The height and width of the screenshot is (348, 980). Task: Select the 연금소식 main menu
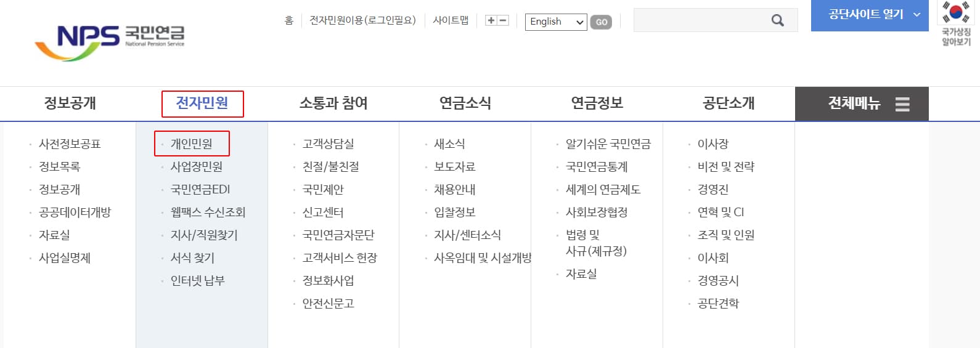pyautogui.click(x=465, y=103)
